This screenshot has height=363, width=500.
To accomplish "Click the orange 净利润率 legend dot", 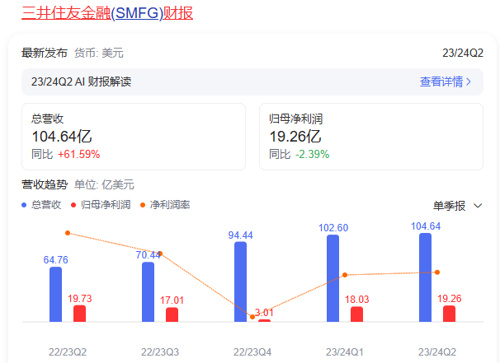I will pyautogui.click(x=143, y=205).
